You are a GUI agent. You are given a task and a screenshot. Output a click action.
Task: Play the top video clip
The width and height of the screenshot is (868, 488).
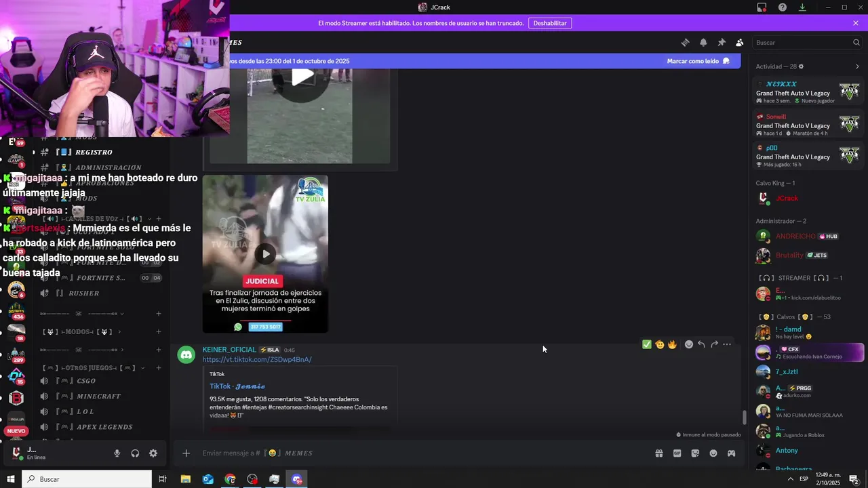pyautogui.click(x=302, y=77)
